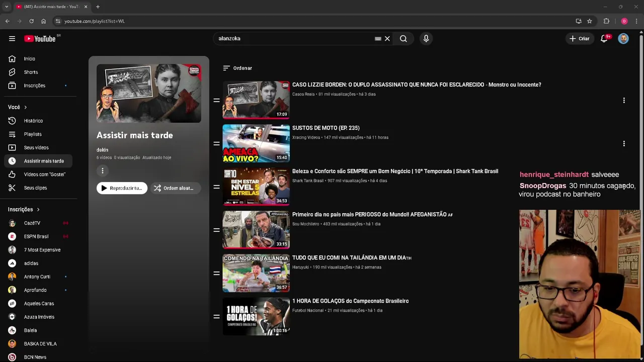Open Vídeos com "Gostei" list
The width and height of the screenshot is (644, 362).
click(x=39, y=174)
